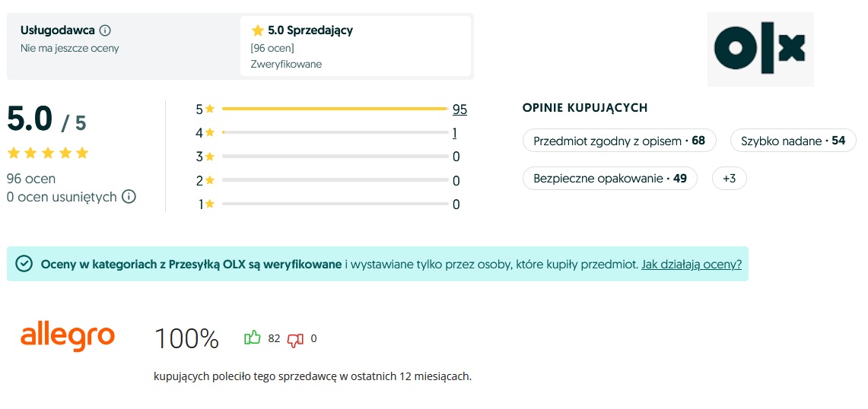Click the info icon beside ocen usuniętych

pyautogui.click(x=129, y=197)
